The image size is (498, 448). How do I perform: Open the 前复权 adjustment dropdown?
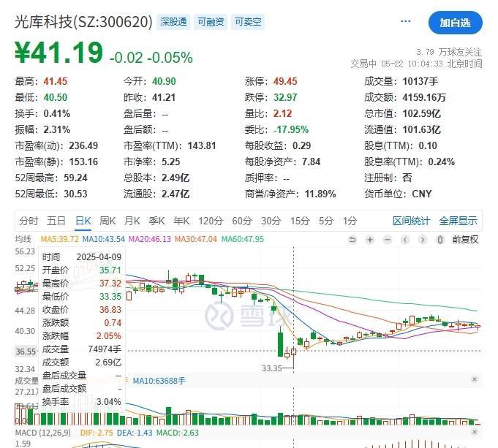(465, 239)
